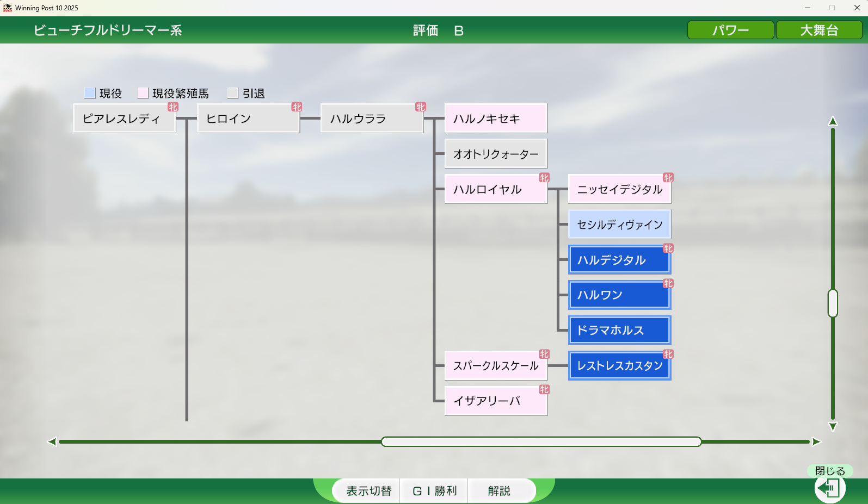Select the ドラマホルス horse node
Image resolution: width=868 pixels, height=504 pixels.
click(620, 330)
